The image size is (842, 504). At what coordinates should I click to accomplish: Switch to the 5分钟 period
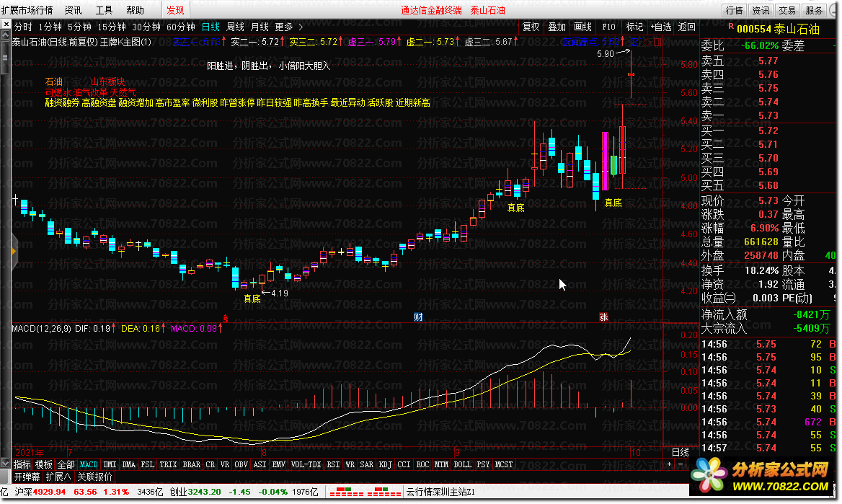pyautogui.click(x=79, y=27)
